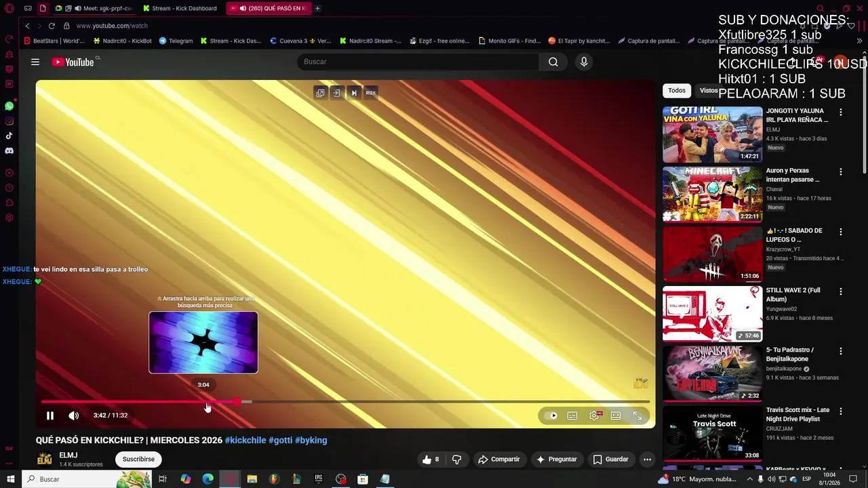Select the QUÉ PASÓ EN KICKCHILE browser tab
Screen dimensions: 868x488
[x=269, y=8]
